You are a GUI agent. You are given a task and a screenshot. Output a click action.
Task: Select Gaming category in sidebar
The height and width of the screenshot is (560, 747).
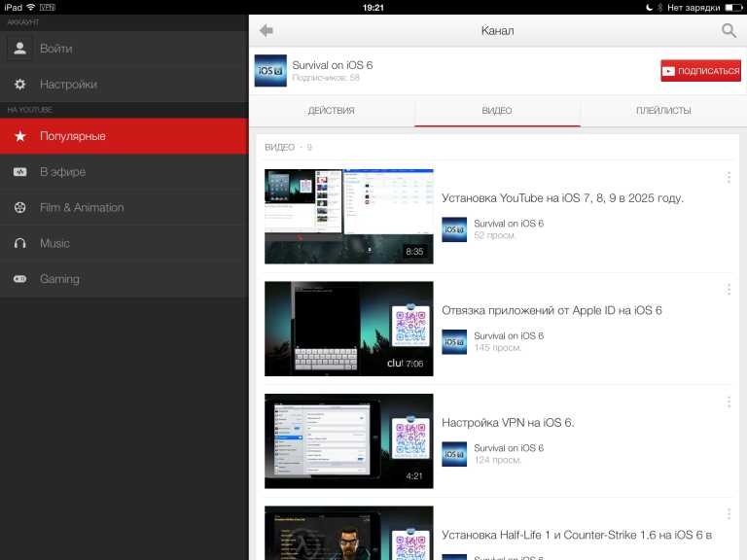(x=124, y=279)
